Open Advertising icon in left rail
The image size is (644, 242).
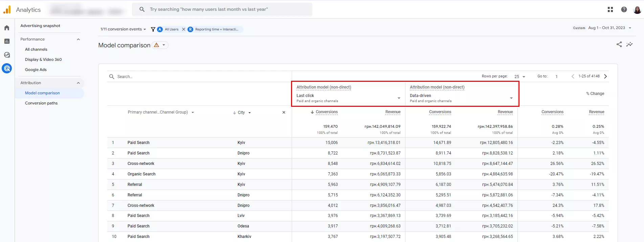click(x=7, y=68)
